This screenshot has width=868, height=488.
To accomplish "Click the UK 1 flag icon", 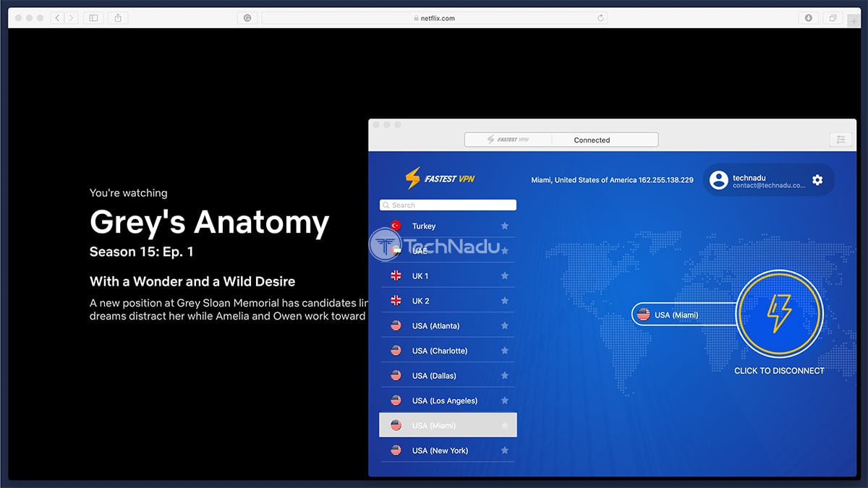I will (396, 276).
